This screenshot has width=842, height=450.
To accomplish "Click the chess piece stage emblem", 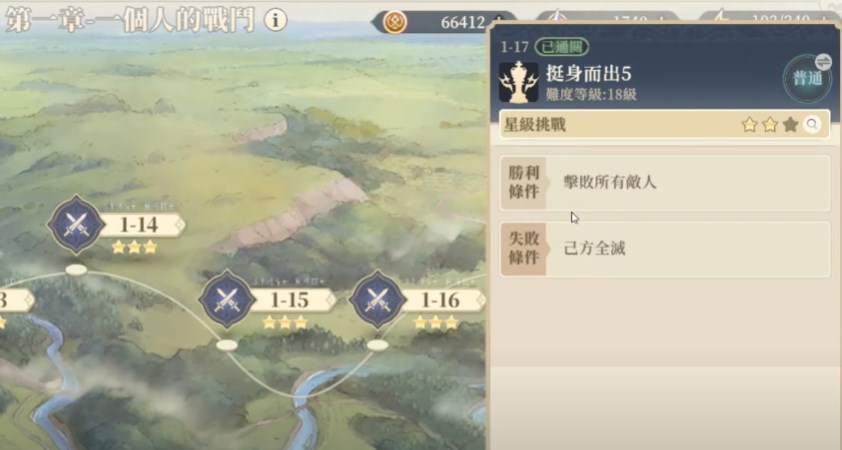I will tap(518, 82).
